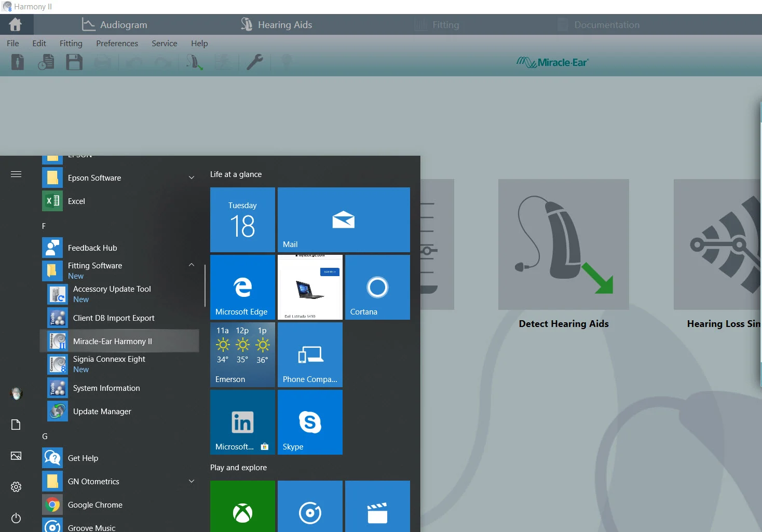Viewport: 762px width, 532px height.
Task: Open session history toolbar icon
Action: click(46, 62)
